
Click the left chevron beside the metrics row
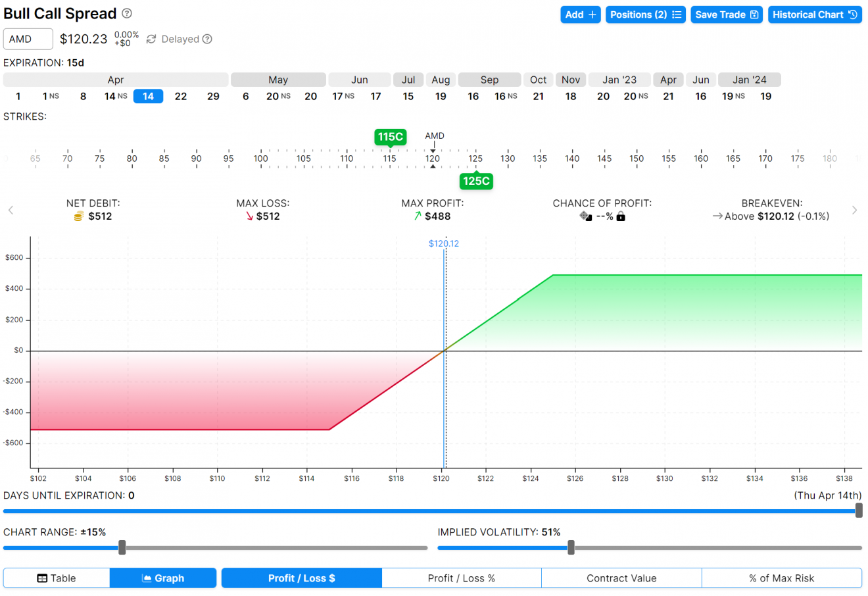point(11,210)
